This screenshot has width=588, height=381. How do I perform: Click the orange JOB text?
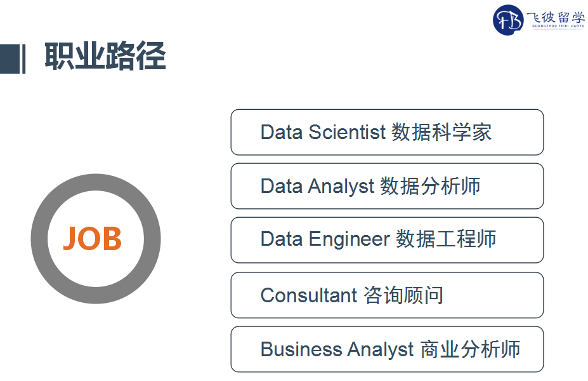click(93, 239)
